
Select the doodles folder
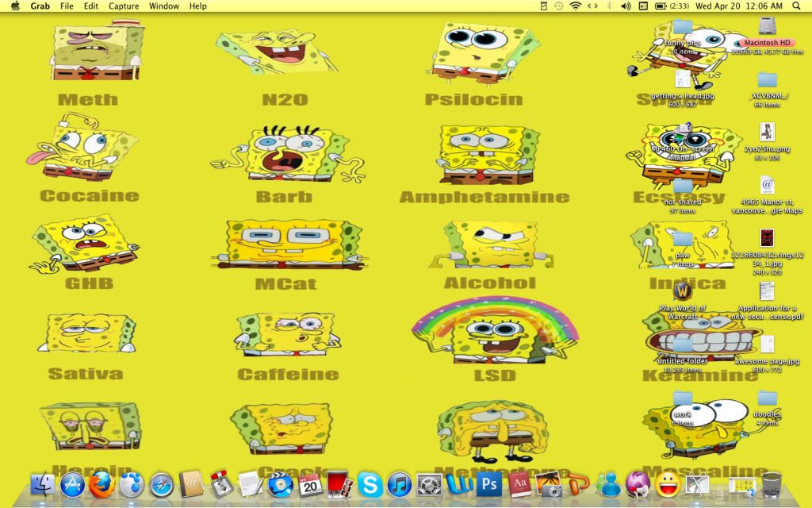tap(767, 398)
